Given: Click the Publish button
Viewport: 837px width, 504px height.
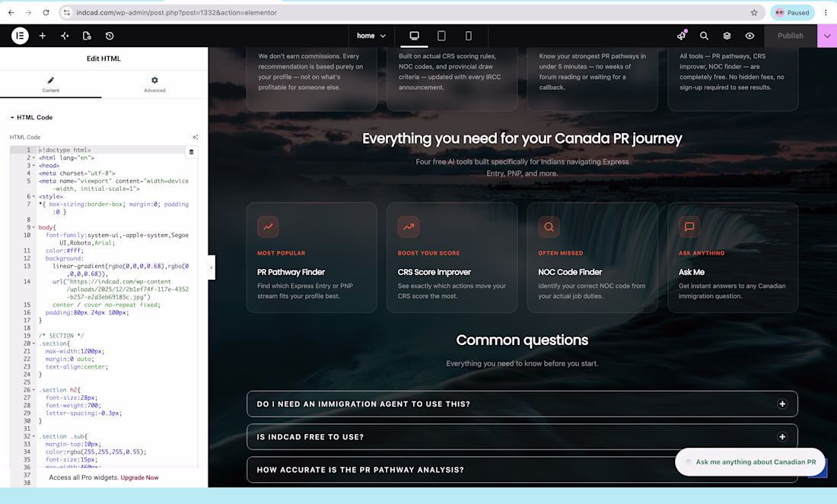Looking at the screenshot, I should pos(790,36).
